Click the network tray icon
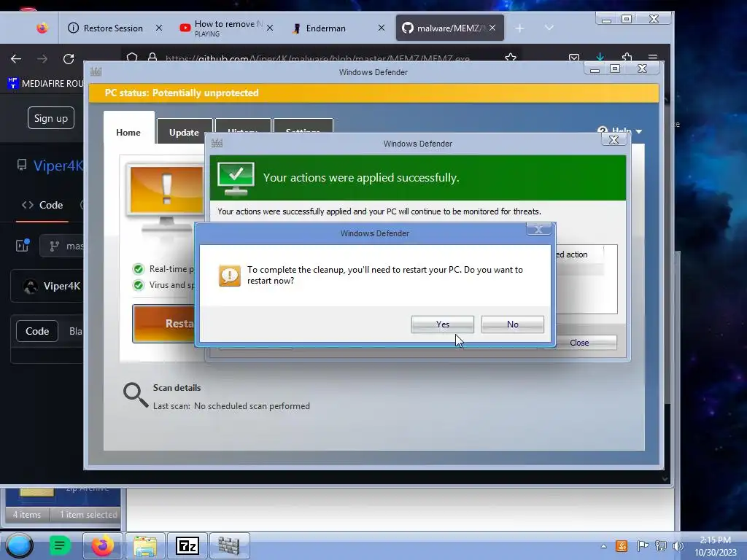Image resolution: width=747 pixels, height=560 pixels. [661, 546]
